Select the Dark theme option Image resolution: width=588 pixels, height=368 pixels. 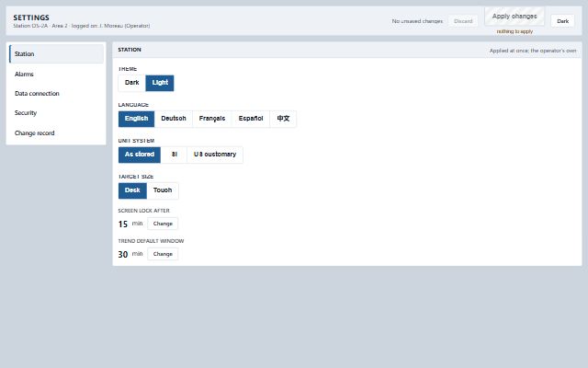131,83
